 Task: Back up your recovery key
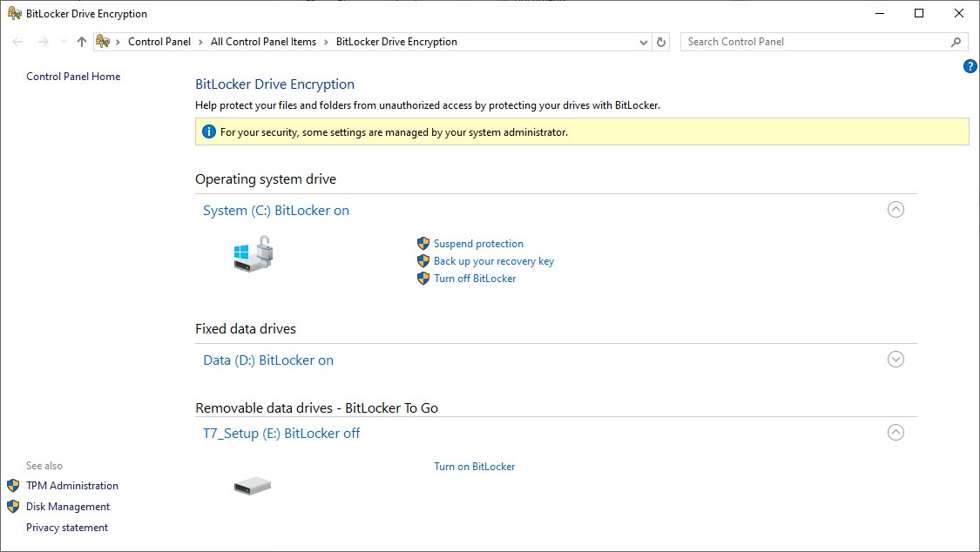point(494,261)
